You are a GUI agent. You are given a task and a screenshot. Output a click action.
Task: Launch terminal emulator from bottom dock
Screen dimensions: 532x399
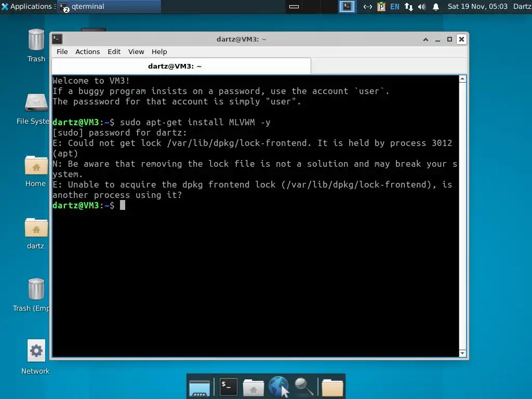[229, 387]
